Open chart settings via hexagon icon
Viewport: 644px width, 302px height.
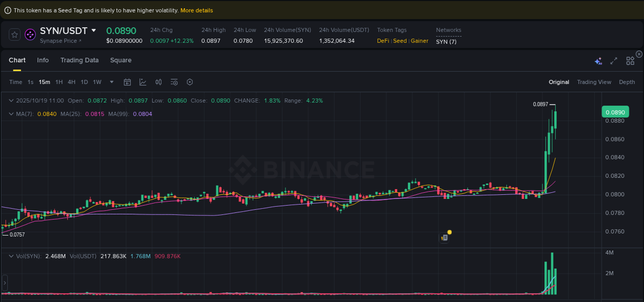[x=189, y=82]
